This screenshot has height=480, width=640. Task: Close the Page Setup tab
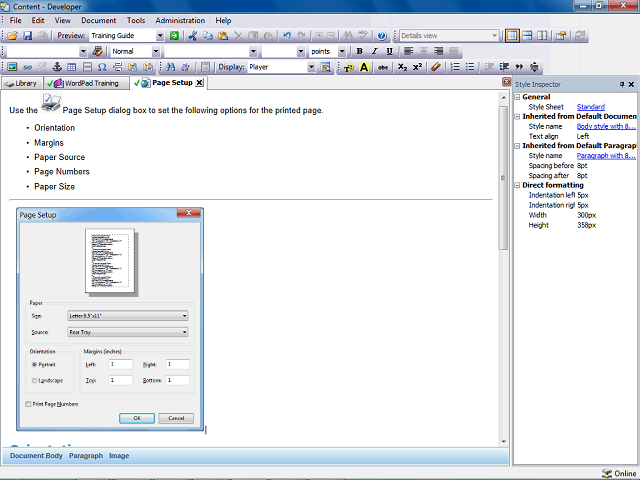[x=199, y=82]
